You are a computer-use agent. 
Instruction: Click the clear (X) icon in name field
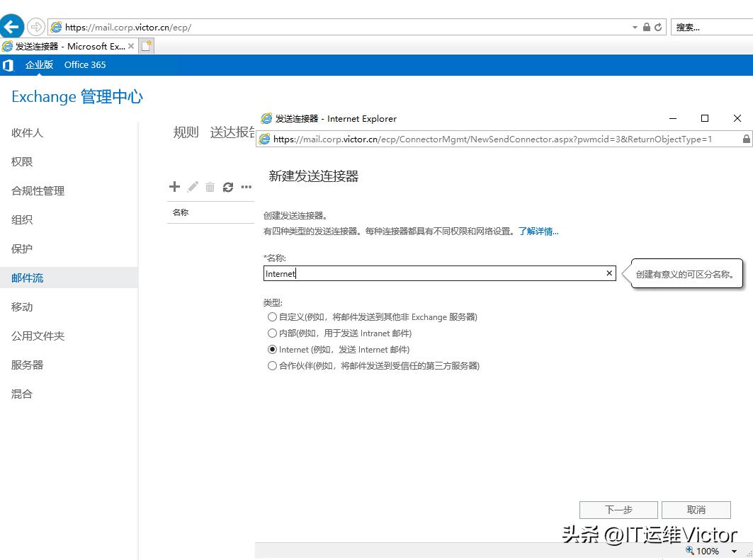click(608, 273)
